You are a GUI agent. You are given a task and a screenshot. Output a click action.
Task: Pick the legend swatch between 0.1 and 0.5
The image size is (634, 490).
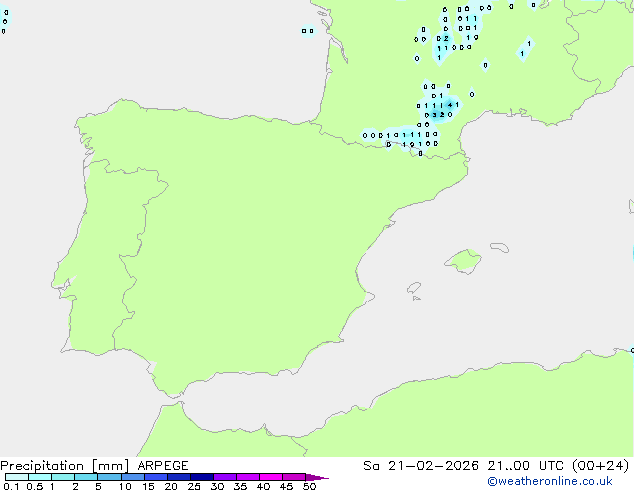coord(17,477)
